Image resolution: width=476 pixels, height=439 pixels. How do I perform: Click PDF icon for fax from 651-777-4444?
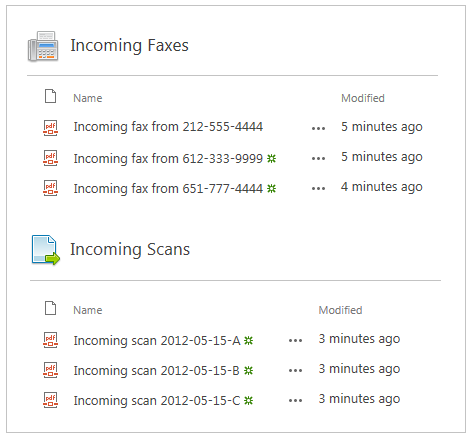pyautogui.click(x=50, y=188)
